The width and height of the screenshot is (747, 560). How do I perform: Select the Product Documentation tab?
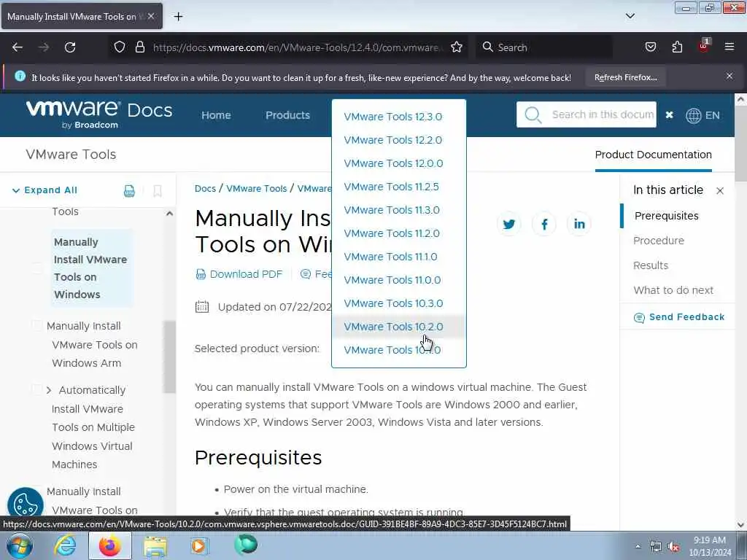653,155
